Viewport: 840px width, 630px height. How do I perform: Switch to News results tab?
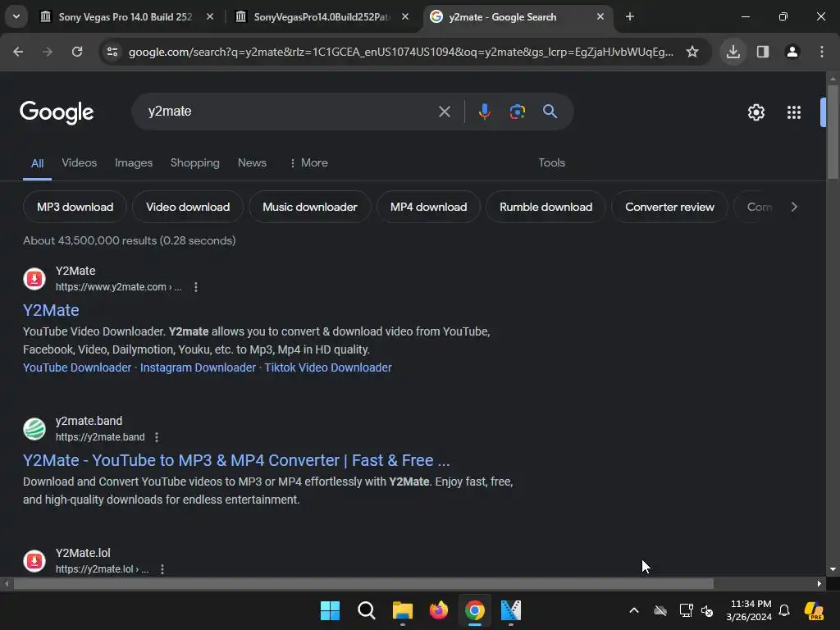click(252, 163)
